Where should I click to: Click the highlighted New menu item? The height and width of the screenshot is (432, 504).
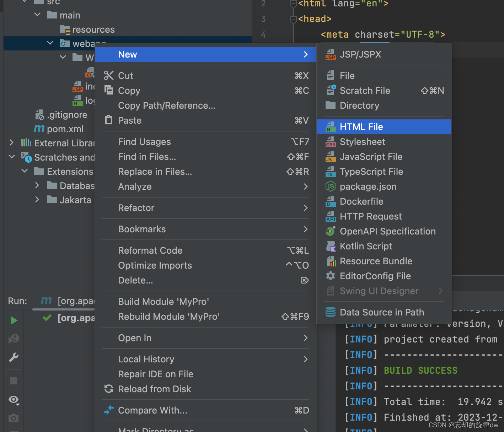coord(205,54)
